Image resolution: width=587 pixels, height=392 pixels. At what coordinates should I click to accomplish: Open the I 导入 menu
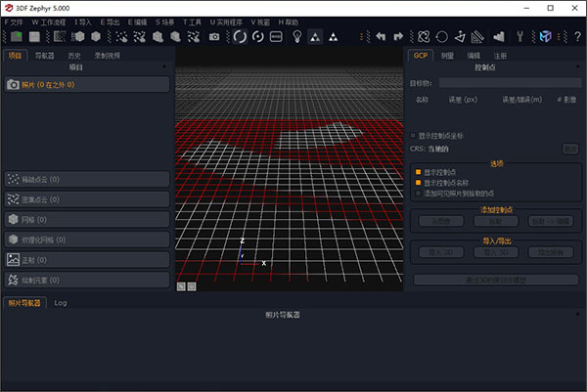[x=83, y=22]
